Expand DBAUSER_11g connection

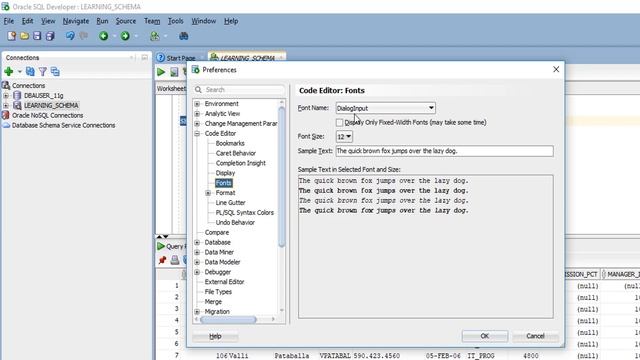6,96
